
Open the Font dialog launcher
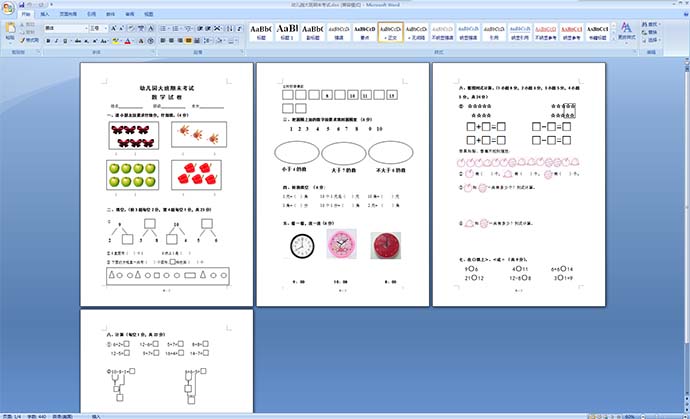[x=153, y=51]
